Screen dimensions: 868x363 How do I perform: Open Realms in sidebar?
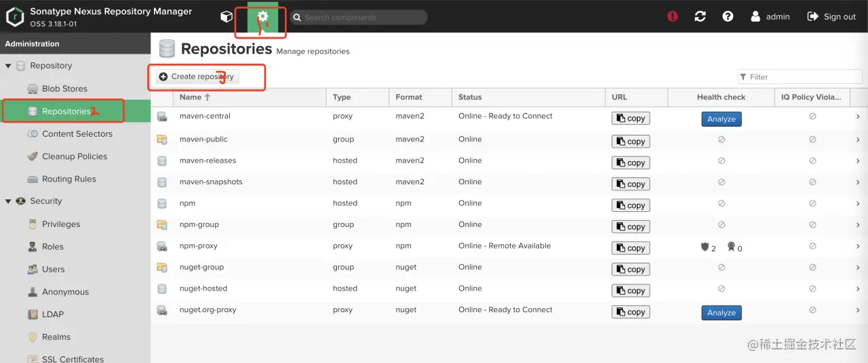click(56, 337)
